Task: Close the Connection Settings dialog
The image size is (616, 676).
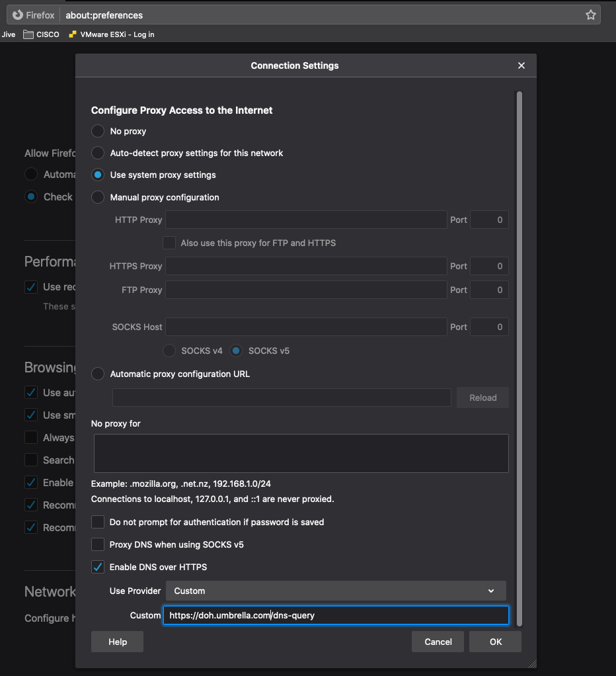Action: [x=521, y=65]
